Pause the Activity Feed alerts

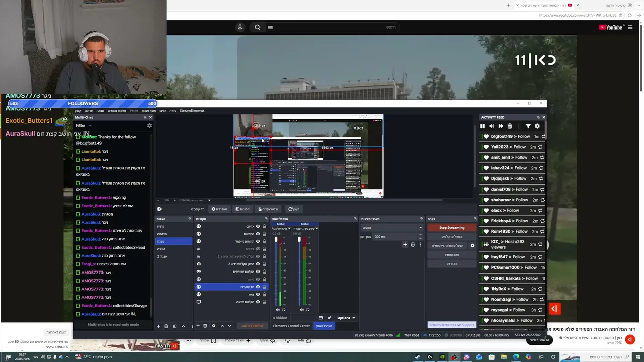pyautogui.click(x=482, y=126)
